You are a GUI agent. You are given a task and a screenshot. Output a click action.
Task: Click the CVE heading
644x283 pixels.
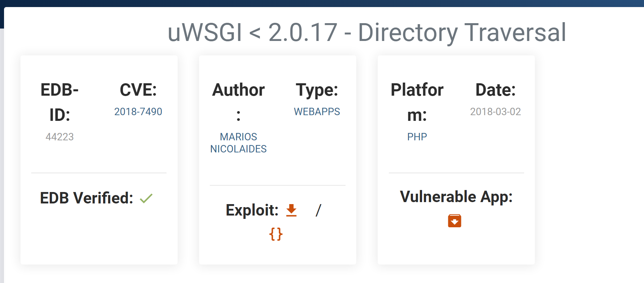click(138, 90)
